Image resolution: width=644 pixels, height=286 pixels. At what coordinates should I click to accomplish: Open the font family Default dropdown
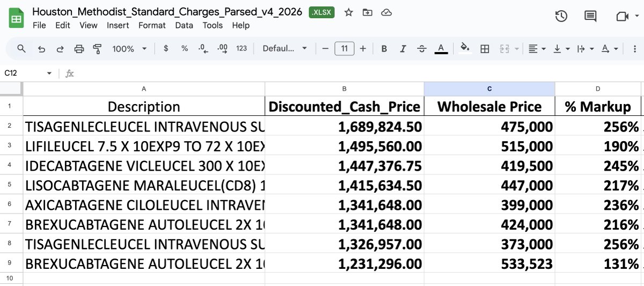pos(284,48)
